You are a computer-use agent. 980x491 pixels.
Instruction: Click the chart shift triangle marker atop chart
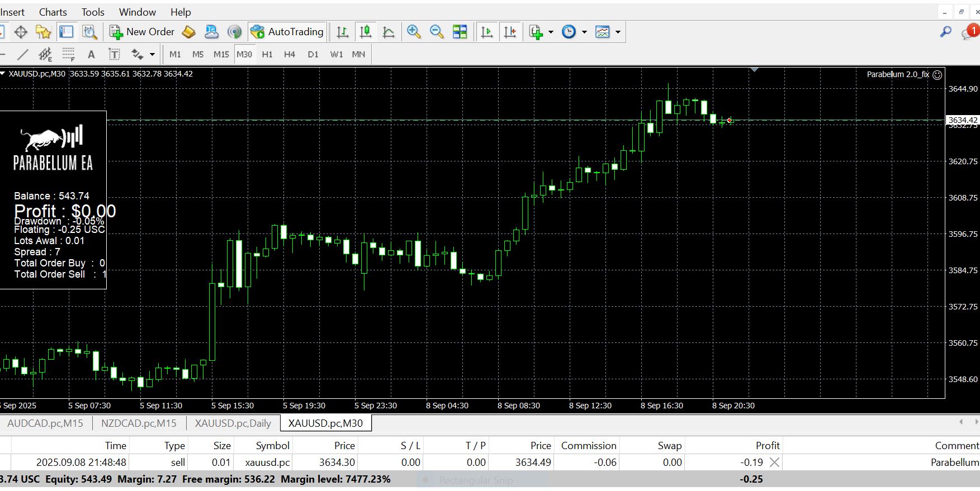(x=754, y=70)
